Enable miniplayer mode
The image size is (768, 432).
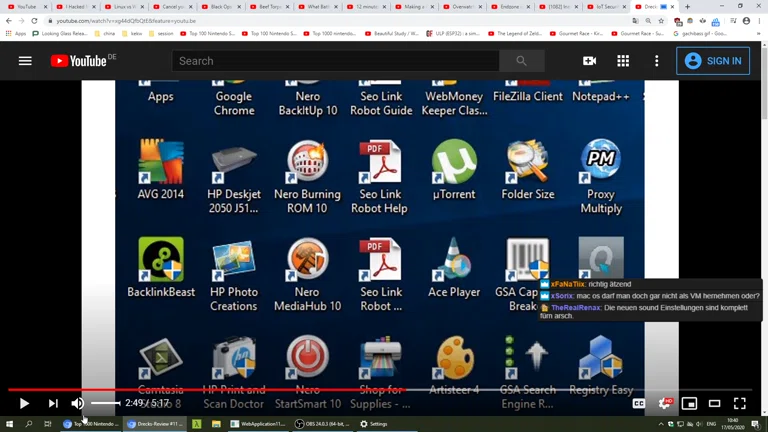[x=689, y=403]
